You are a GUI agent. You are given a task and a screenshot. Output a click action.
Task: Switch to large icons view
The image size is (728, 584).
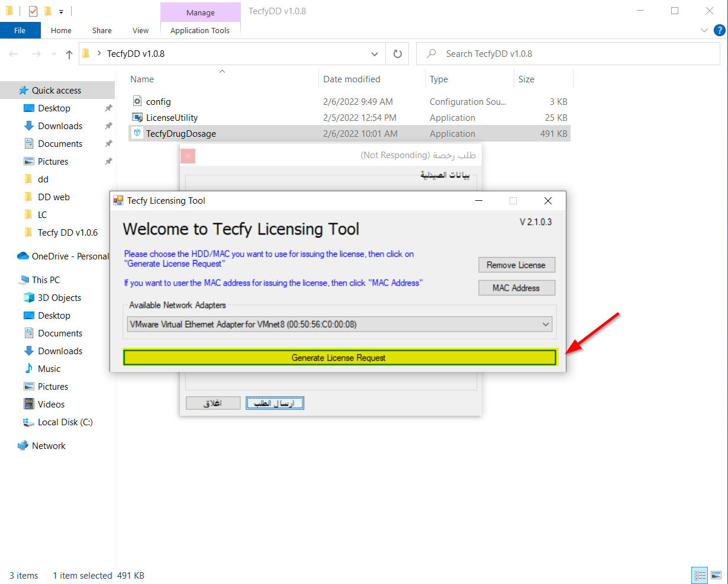click(x=716, y=575)
